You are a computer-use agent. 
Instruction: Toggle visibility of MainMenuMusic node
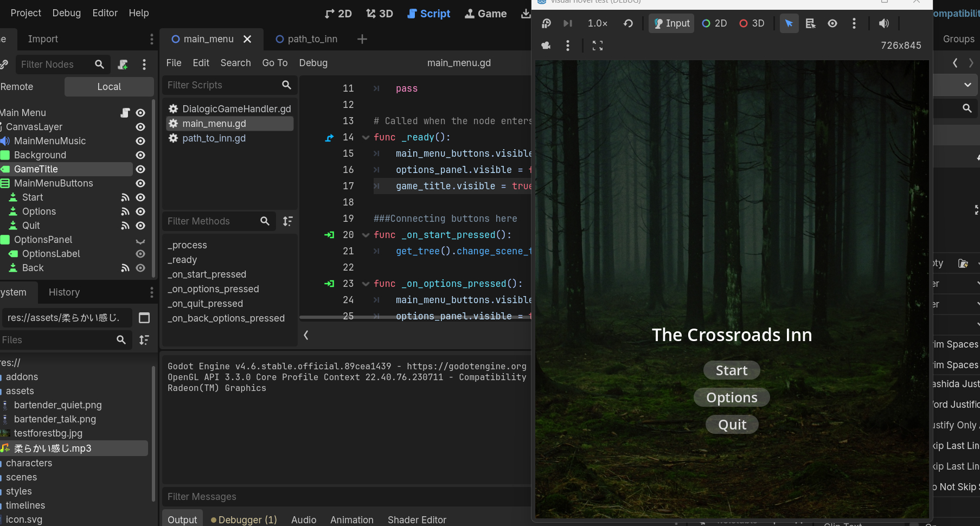(140, 141)
